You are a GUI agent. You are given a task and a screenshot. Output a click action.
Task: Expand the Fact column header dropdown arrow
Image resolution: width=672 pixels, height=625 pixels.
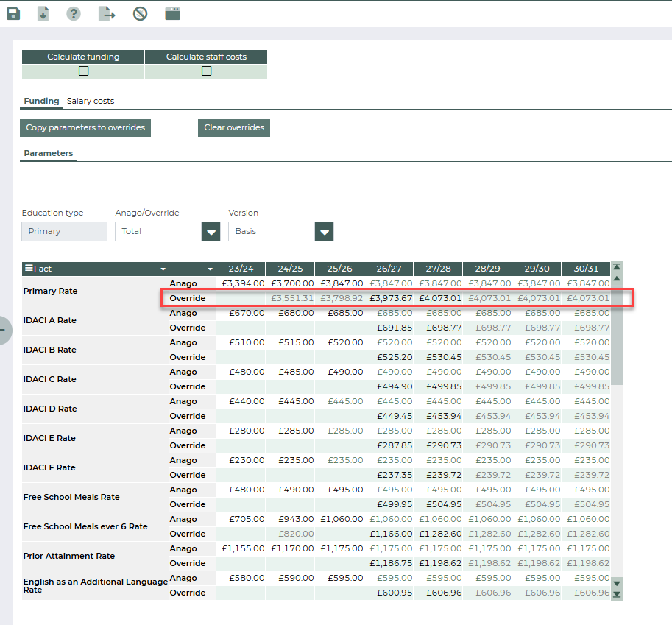coord(163,269)
